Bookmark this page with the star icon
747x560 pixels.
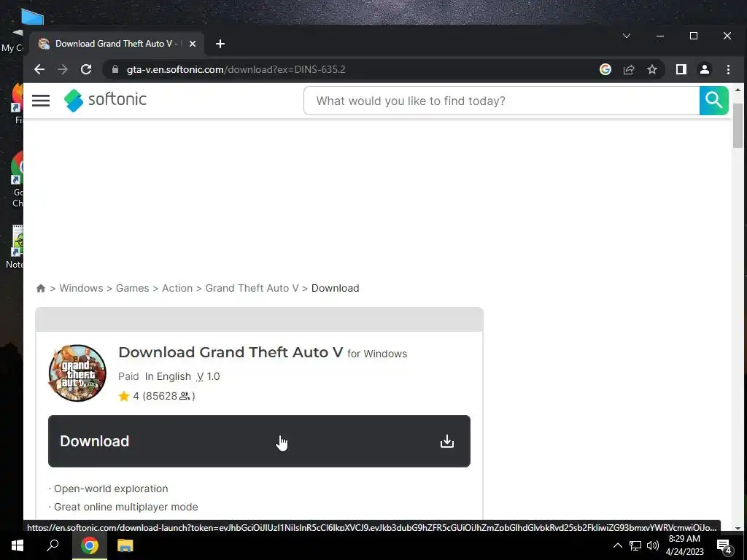[652, 69]
